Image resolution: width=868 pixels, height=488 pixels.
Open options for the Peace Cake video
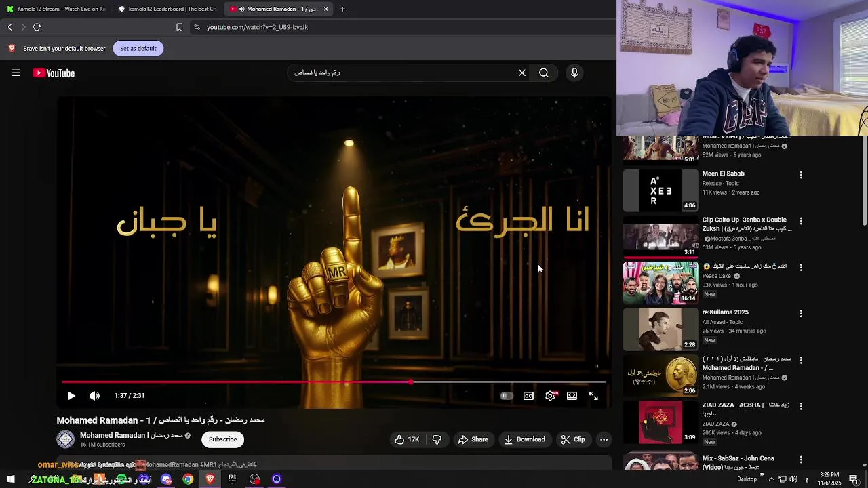coord(801,267)
